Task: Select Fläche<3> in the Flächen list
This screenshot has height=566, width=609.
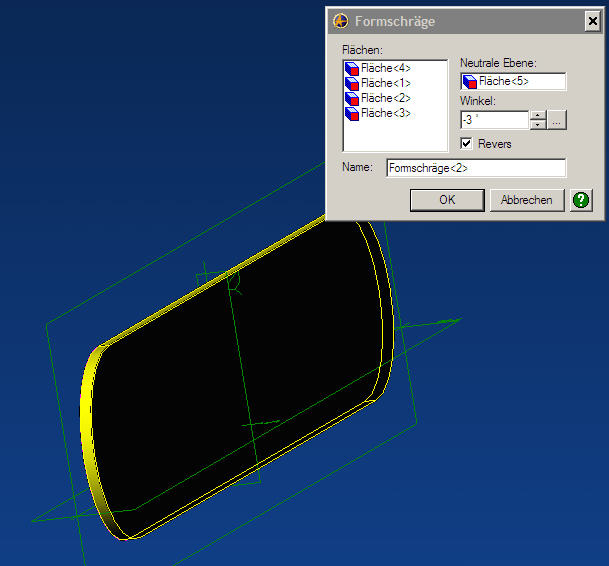Action: (x=385, y=113)
